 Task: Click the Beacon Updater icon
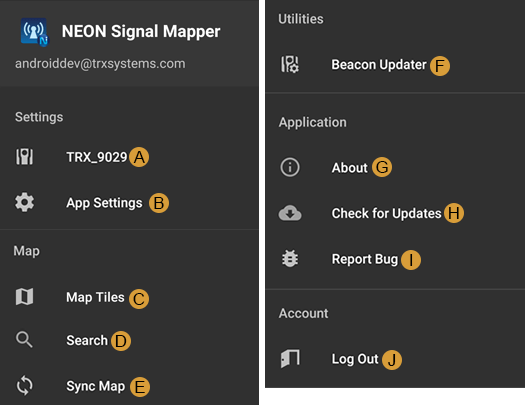coord(290,64)
